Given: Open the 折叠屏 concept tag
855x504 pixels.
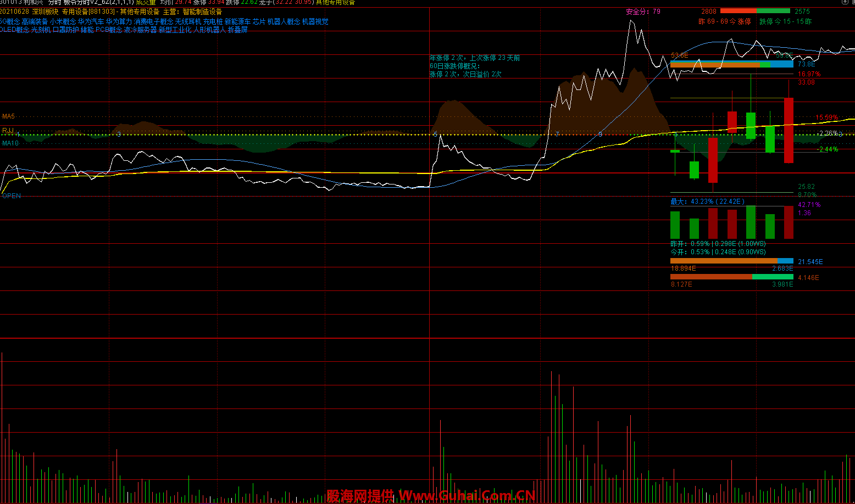Looking at the screenshot, I should coord(238,30).
